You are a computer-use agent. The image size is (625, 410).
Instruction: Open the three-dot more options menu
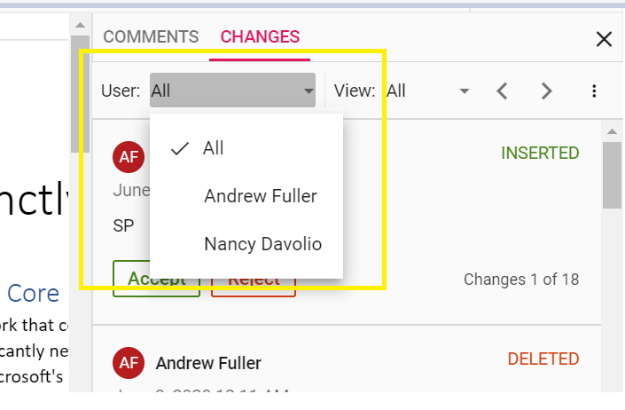(594, 91)
